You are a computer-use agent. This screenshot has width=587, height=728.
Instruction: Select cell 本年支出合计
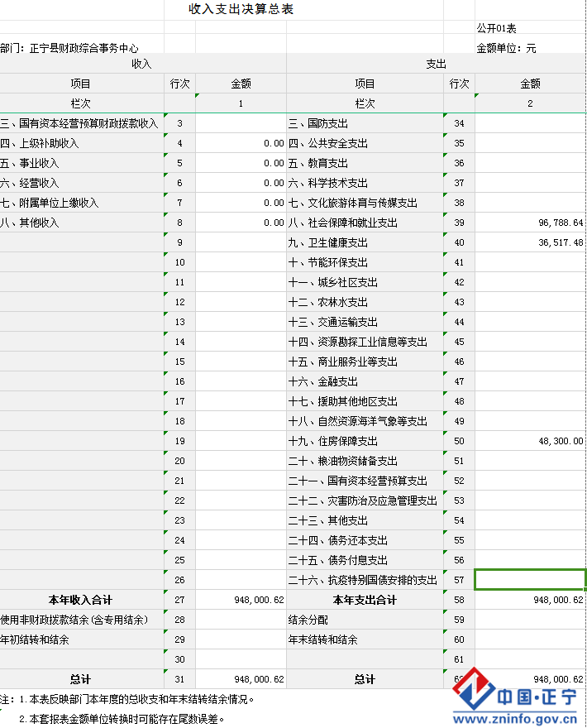[x=365, y=600]
